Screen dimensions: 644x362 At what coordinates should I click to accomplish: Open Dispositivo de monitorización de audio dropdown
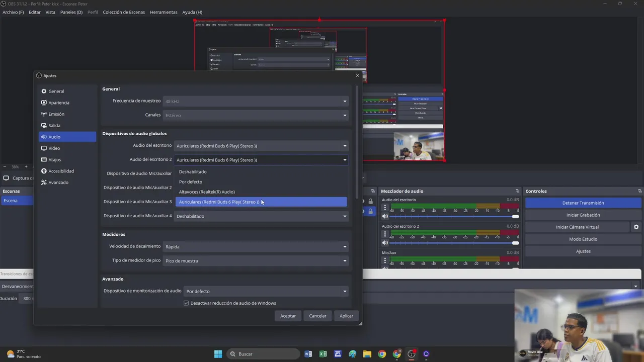pyautogui.click(x=266, y=291)
